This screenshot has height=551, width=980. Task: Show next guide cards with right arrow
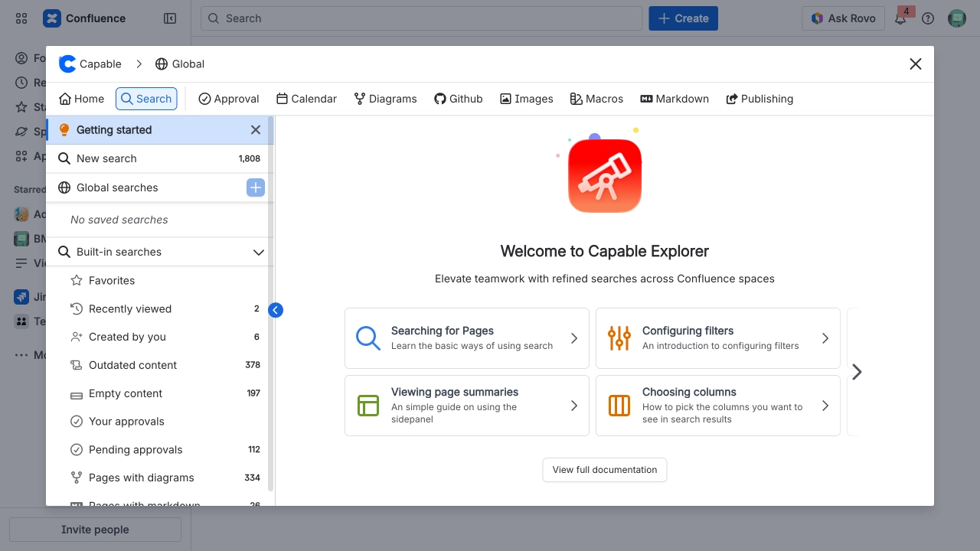click(857, 372)
